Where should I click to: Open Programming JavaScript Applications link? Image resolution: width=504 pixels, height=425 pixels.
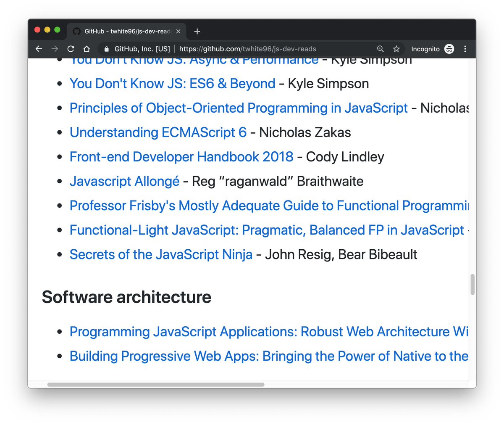[269, 332]
